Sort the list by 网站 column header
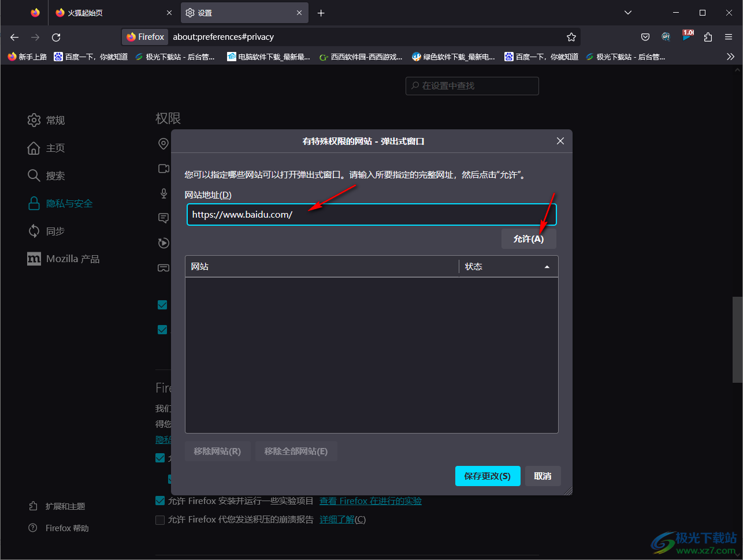 (x=322, y=267)
